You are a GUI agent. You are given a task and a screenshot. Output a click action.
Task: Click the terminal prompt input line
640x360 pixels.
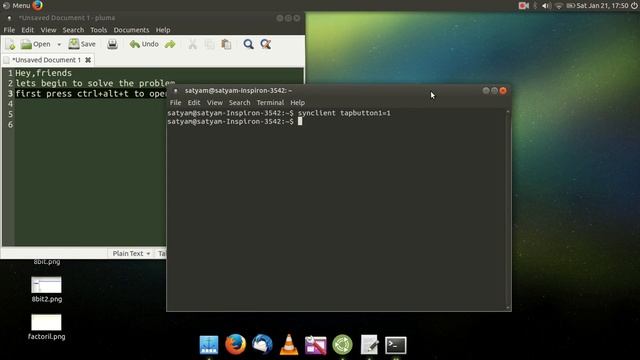pyautogui.click(x=235, y=122)
